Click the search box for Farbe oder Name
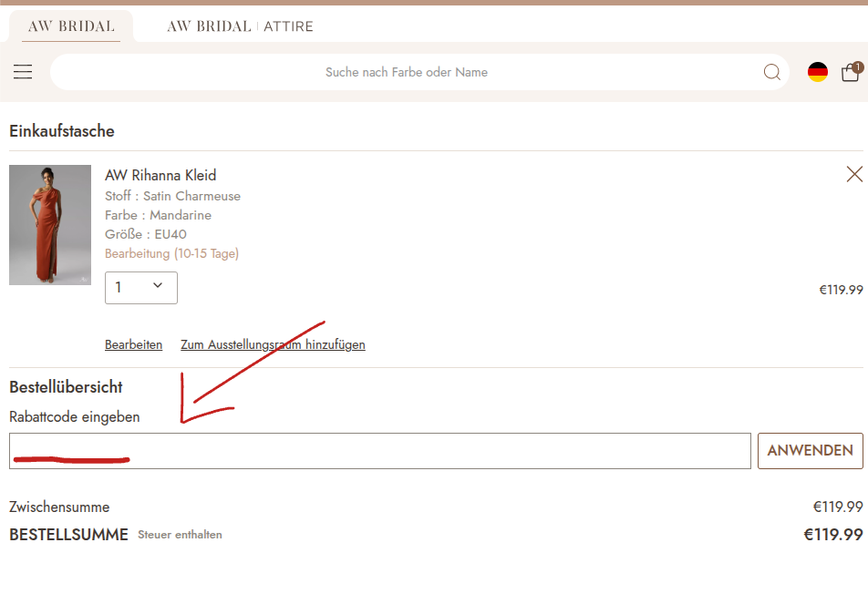This screenshot has height=594, width=868. [x=406, y=72]
